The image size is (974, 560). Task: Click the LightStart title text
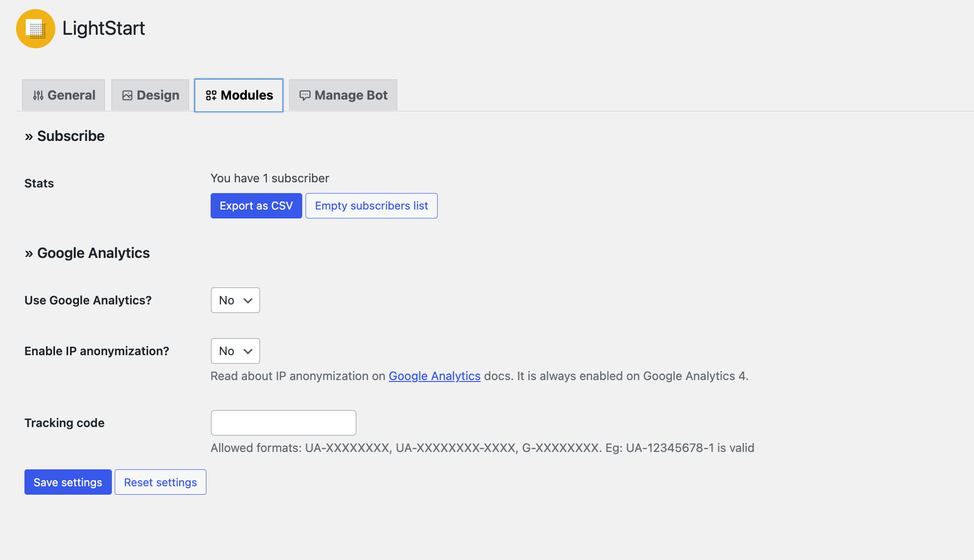103,29
